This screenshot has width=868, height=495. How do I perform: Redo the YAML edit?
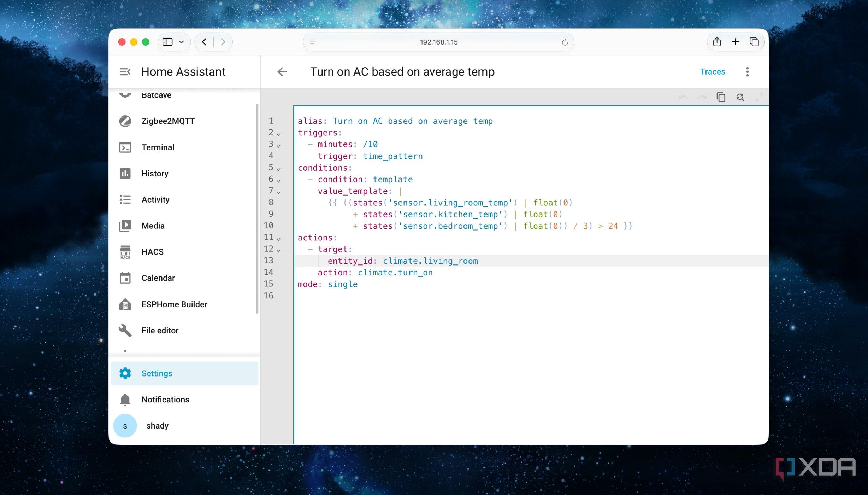pyautogui.click(x=702, y=97)
